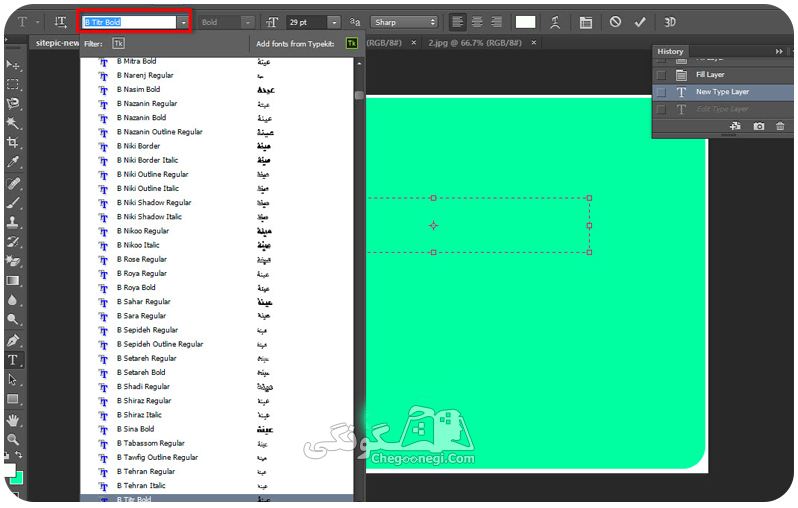The width and height of the screenshot is (798, 508).
Task: Open the Sharp anti-aliasing dropdown
Action: click(405, 22)
